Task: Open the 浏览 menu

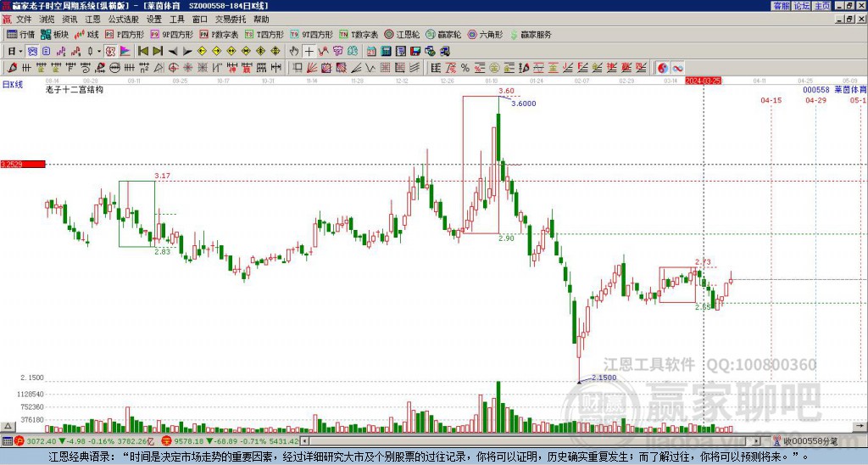Action: pyautogui.click(x=47, y=20)
